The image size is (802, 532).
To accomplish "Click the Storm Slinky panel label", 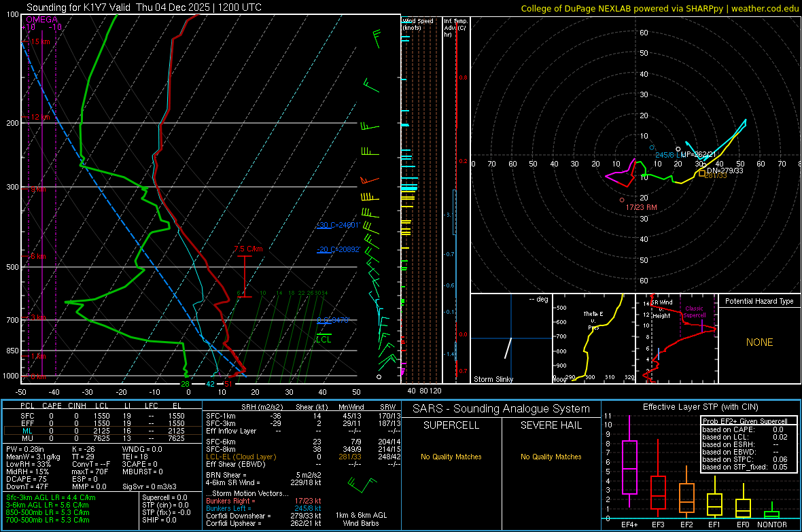I will [493, 379].
